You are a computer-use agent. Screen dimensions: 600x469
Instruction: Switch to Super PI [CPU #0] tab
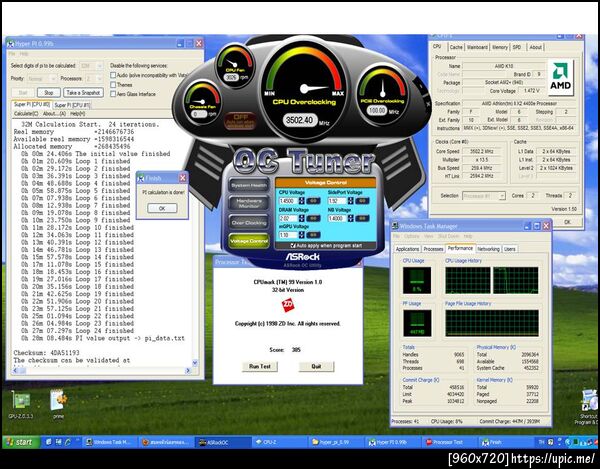pos(31,104)
